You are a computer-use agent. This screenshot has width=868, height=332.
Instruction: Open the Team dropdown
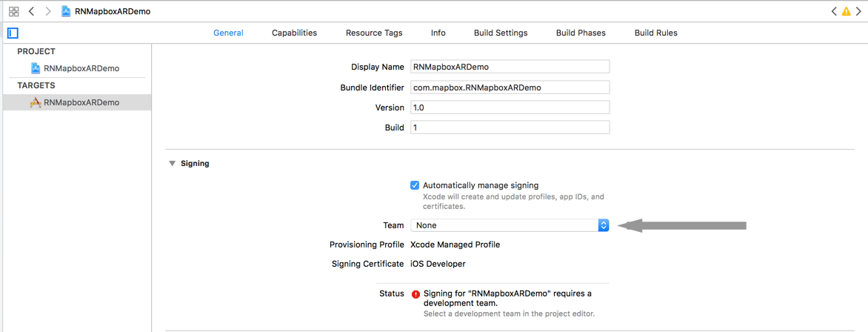[x=510, y=225]
